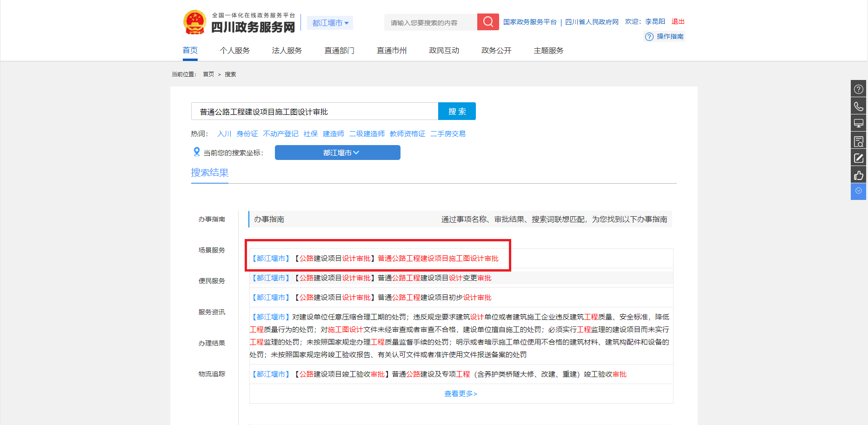Click 退出 to log out
Screen dimensions: 868x425
678,21
